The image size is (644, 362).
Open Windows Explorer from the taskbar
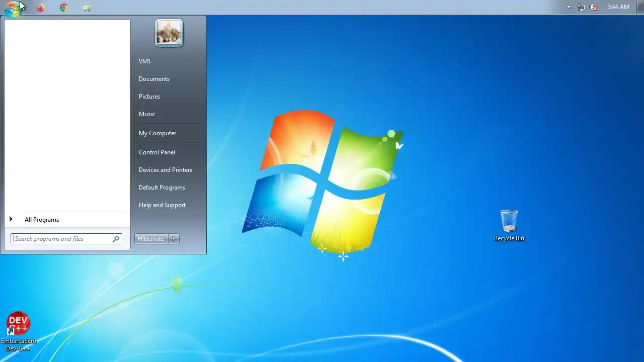(87, 8)
